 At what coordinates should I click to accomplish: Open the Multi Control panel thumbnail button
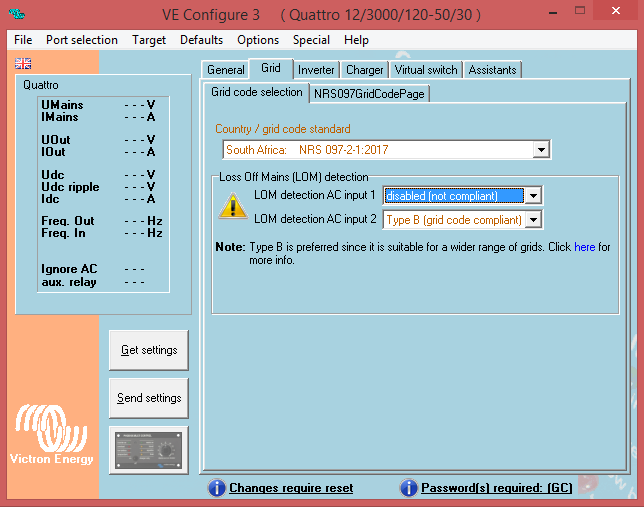(x=149, y=450)
